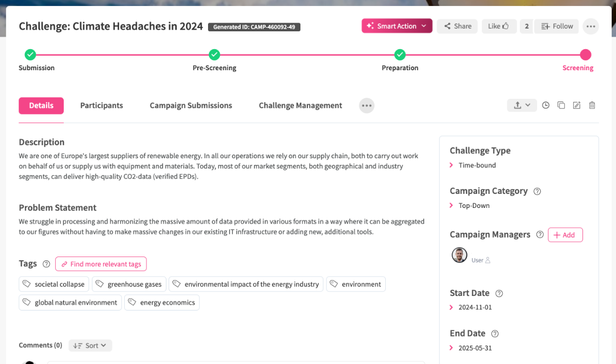Screen dimensions: 616x364
Task: Click help icon next to End Date
Action: [495, 334]
